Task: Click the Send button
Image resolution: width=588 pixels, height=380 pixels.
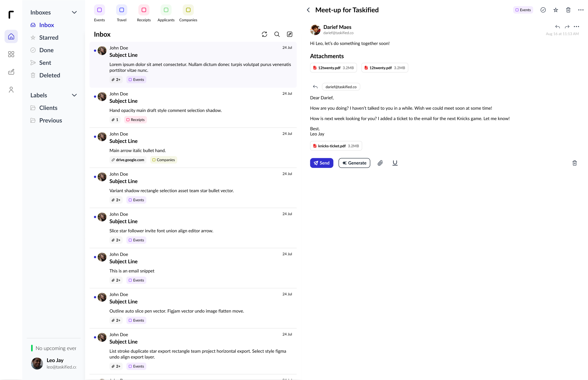Action: (322, 163)
